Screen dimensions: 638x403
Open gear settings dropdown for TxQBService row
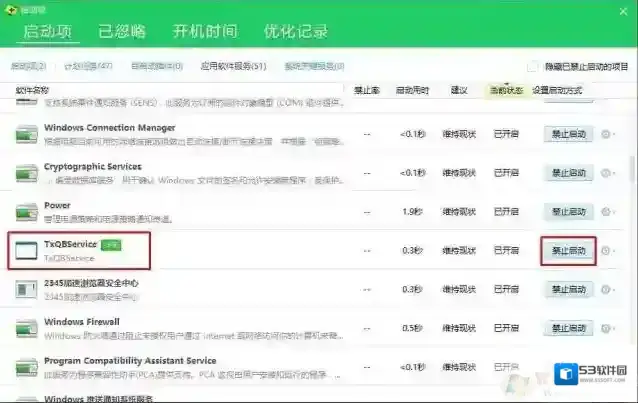tap(606, 250)
